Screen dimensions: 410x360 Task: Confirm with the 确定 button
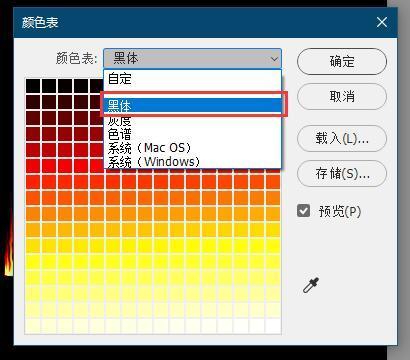[342, 61]
